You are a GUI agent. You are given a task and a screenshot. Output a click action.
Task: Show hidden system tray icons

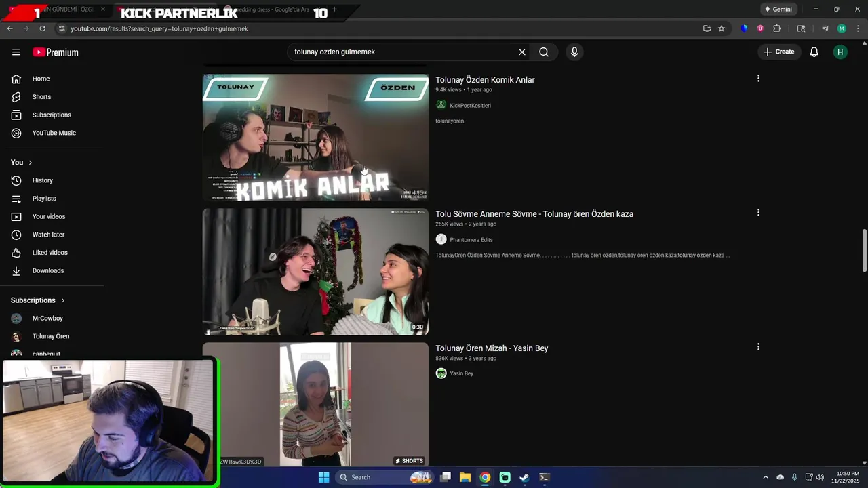pos(766,477)
